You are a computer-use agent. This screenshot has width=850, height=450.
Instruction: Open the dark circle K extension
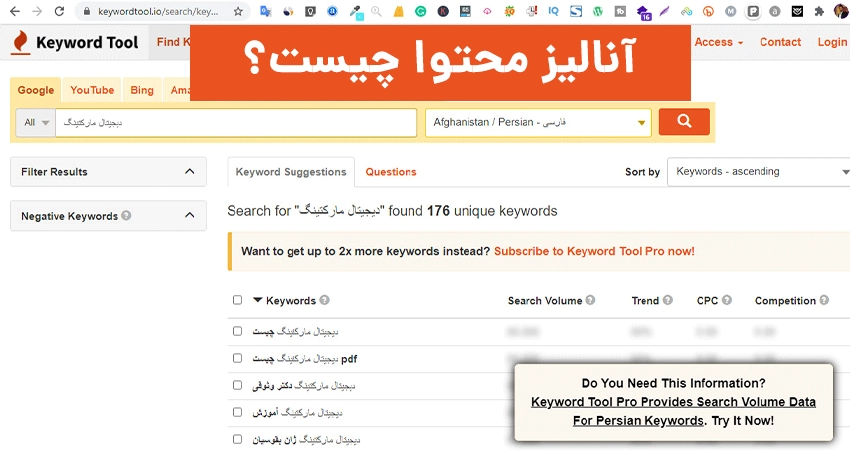pos(443,11)
